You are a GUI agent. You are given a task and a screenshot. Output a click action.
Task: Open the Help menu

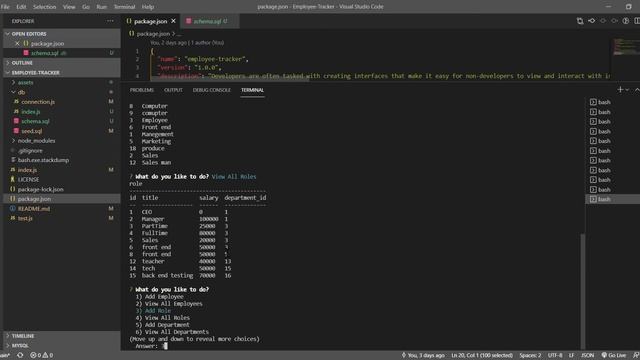coord(148,7)
